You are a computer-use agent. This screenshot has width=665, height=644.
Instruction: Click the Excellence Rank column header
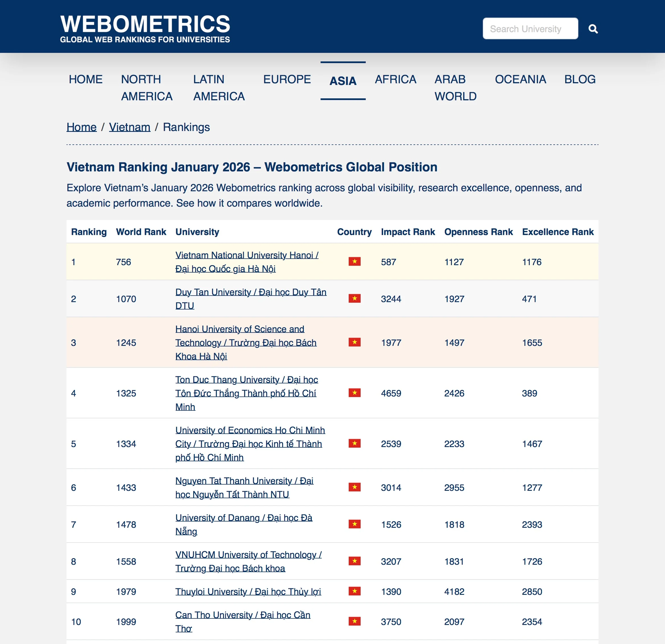558,232
